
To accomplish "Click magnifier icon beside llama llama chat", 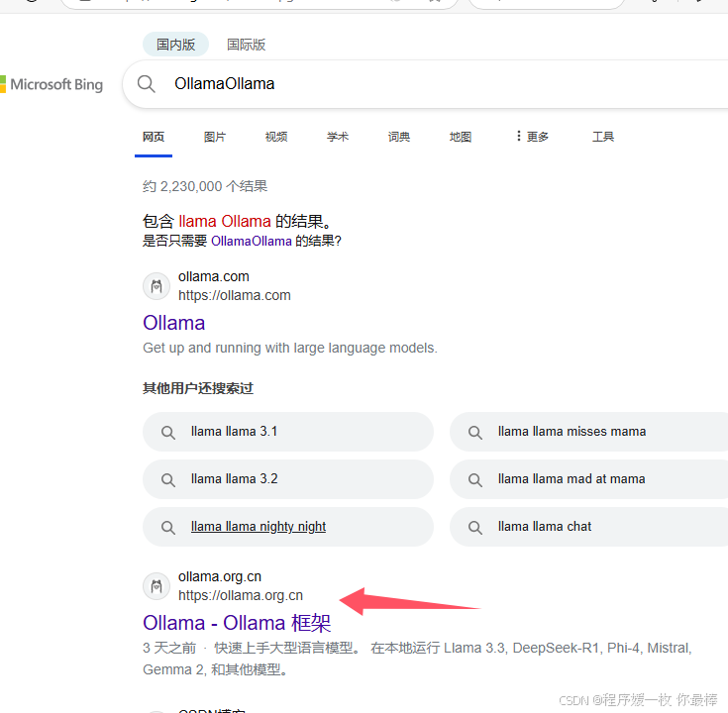I will coord(475,527).
